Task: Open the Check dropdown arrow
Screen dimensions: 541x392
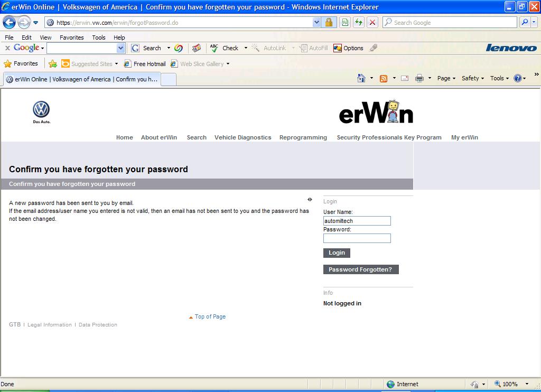Action: point(246,48)
